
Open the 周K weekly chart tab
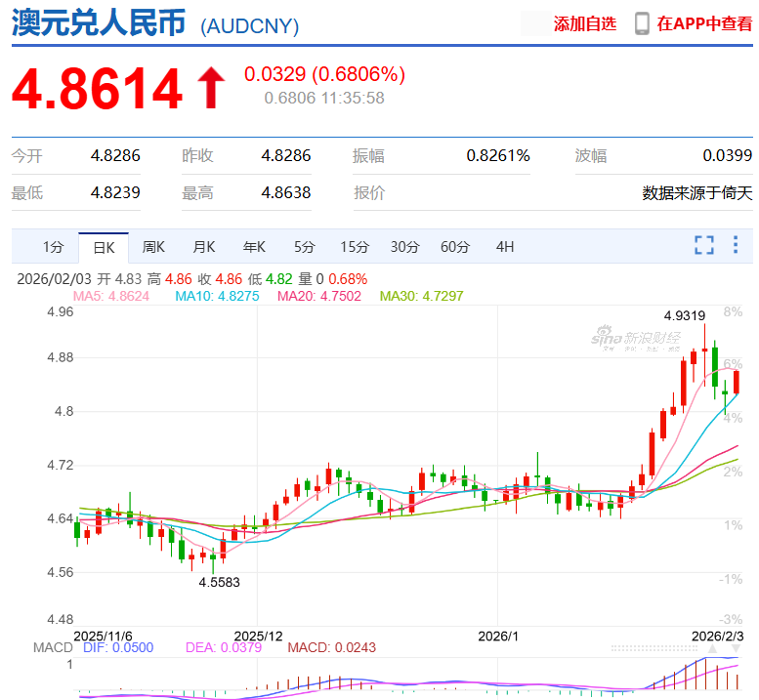coord(153,247)
